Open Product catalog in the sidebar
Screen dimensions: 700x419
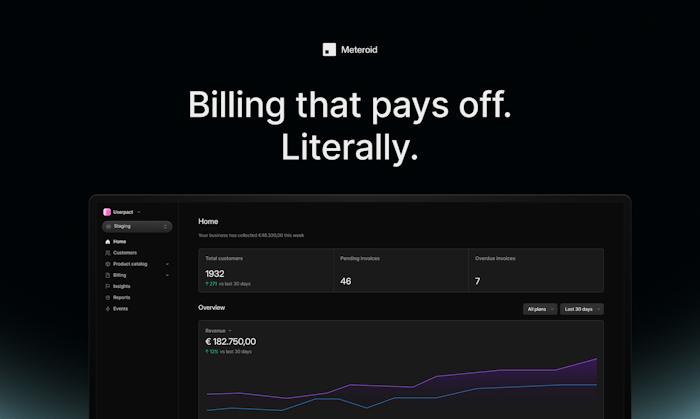130,264
